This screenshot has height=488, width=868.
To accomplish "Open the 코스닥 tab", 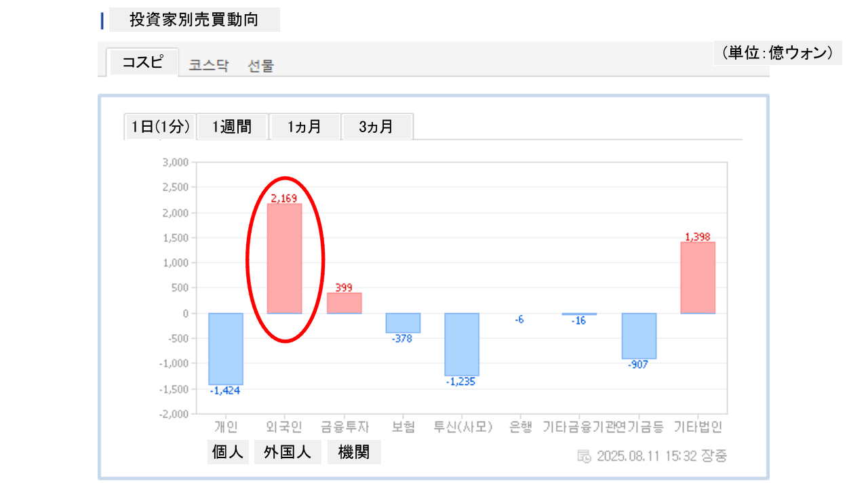I will 209,66.
